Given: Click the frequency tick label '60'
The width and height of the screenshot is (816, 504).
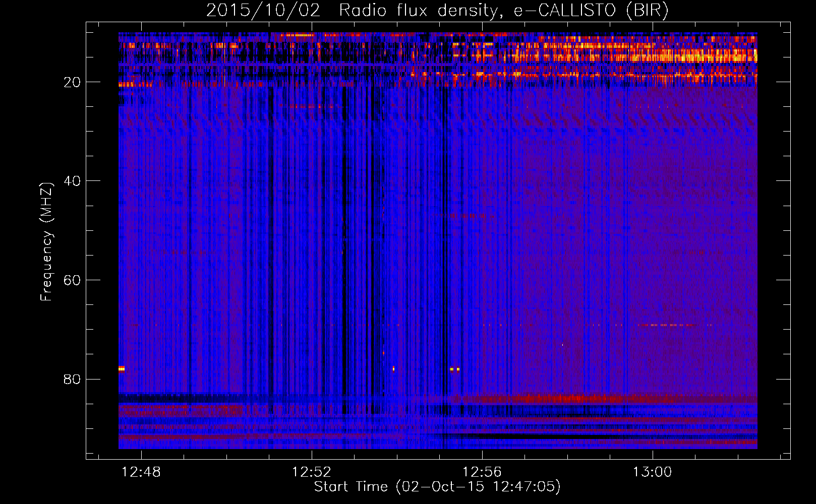Looking at the screenshot, I should click(x=73, y=280).
